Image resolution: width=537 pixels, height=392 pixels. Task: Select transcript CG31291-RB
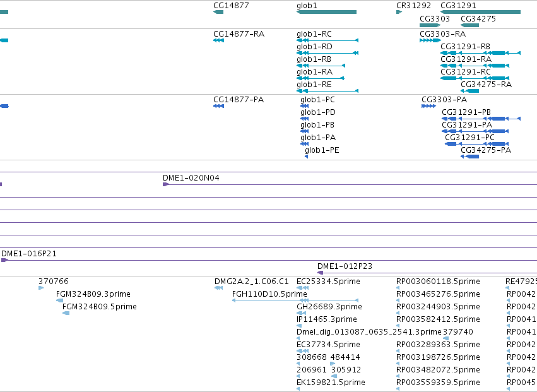click(465, 47)
